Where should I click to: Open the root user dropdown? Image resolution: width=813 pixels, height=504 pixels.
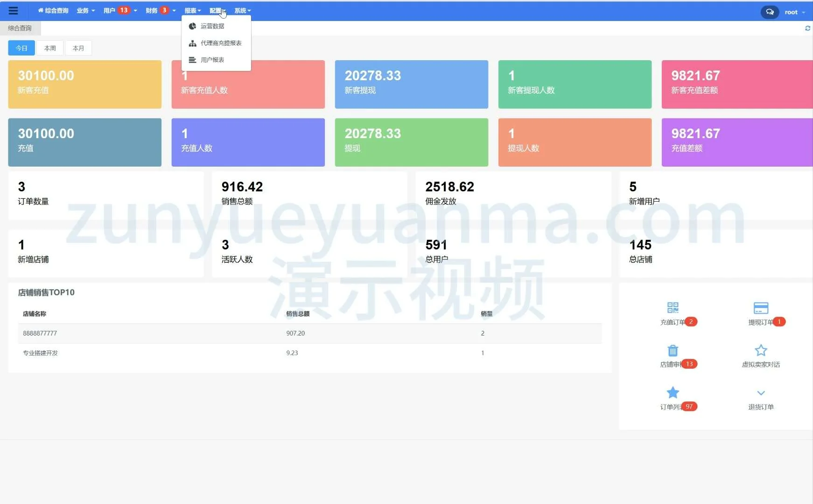pyautogui.click(x=794, y=12)
